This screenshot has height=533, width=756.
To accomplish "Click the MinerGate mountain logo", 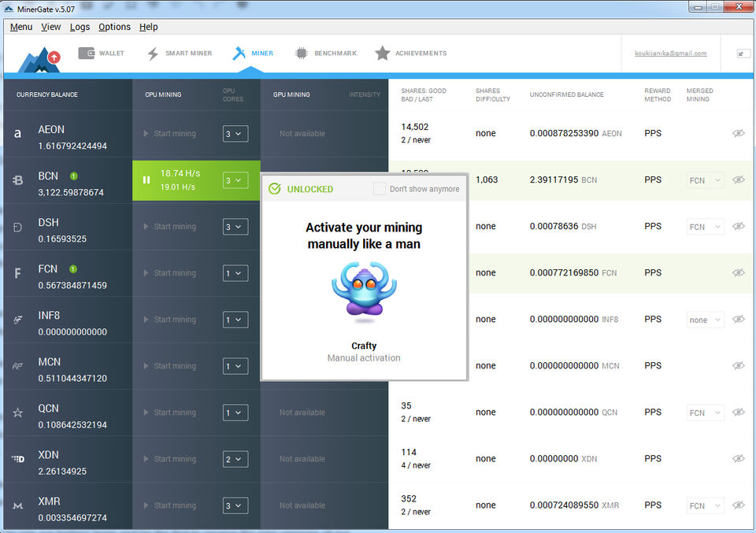I will 39,61.
